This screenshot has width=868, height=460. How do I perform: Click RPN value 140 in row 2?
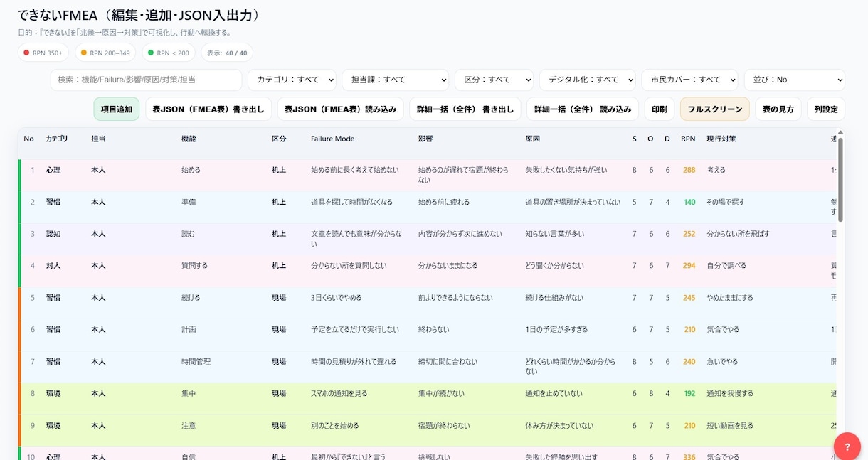[x=689, y=203]
